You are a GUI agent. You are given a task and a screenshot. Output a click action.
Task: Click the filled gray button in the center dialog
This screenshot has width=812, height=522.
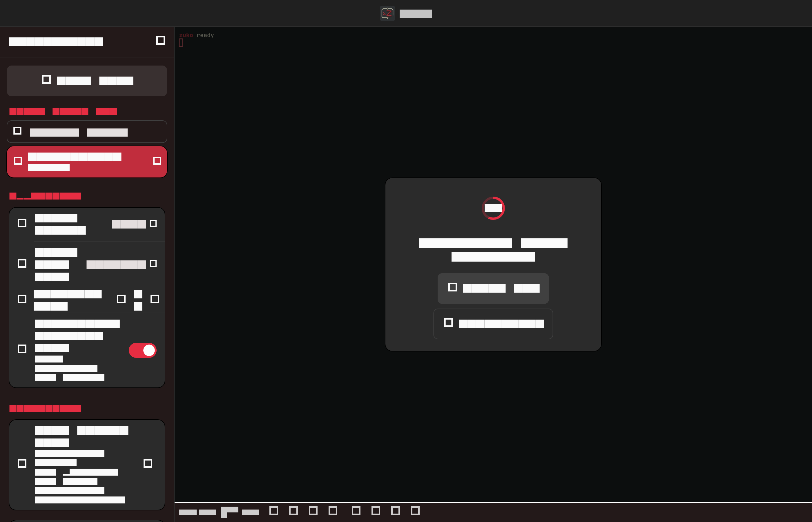tap(493, 288)
